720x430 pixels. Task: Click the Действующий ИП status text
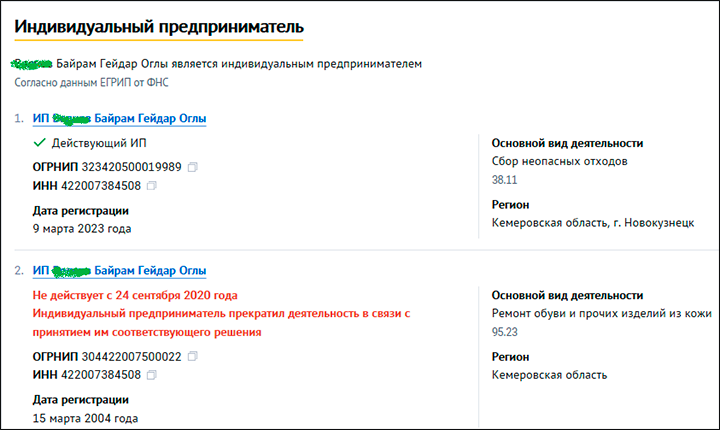pos(99,144)
